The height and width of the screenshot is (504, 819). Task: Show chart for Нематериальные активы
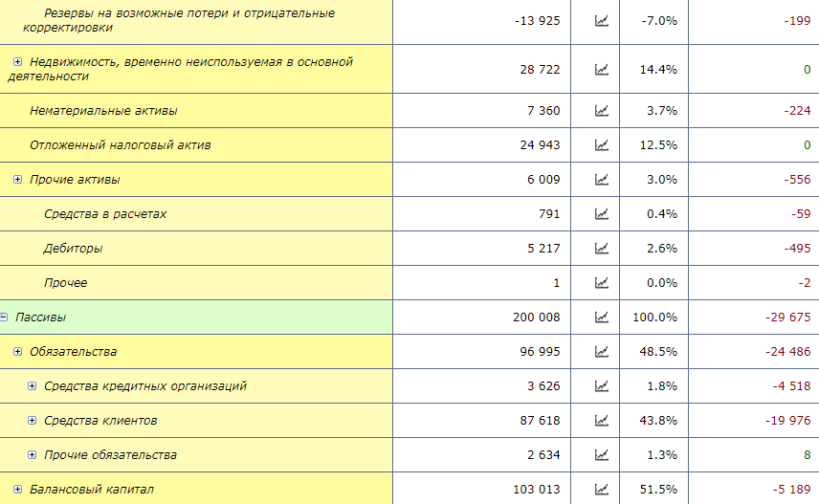coord(601,111)
